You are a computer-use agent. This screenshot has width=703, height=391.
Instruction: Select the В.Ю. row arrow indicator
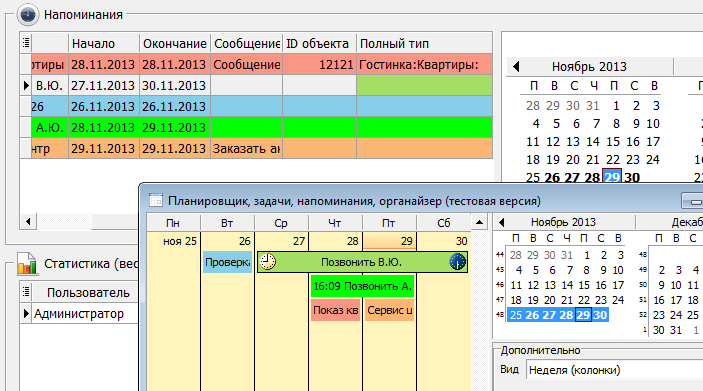(x=26, y=85)
